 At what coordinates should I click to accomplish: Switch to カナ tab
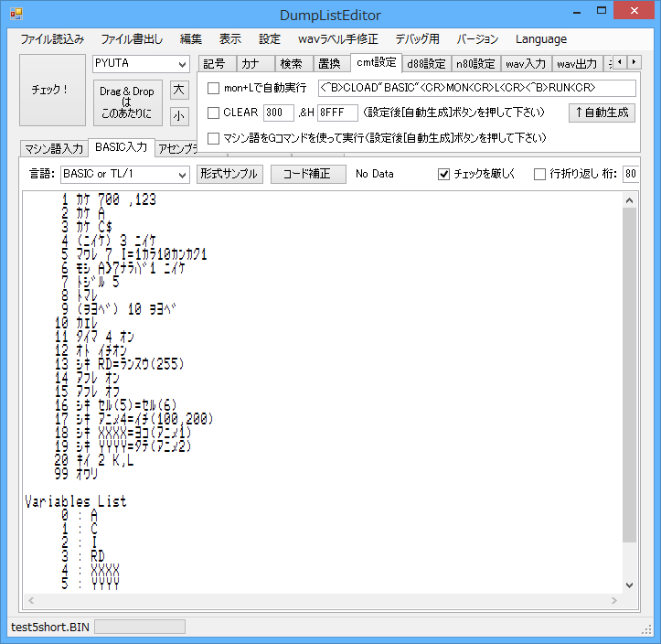coord(255,64)
